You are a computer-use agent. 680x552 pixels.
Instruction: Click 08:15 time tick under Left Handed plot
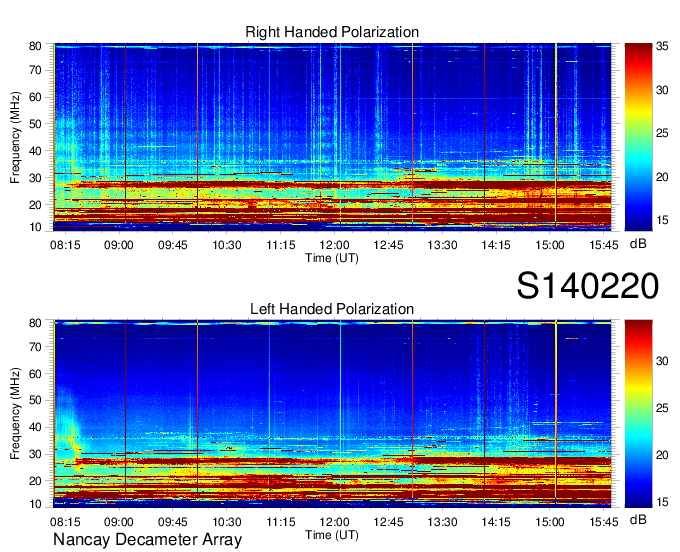(65, 522)
